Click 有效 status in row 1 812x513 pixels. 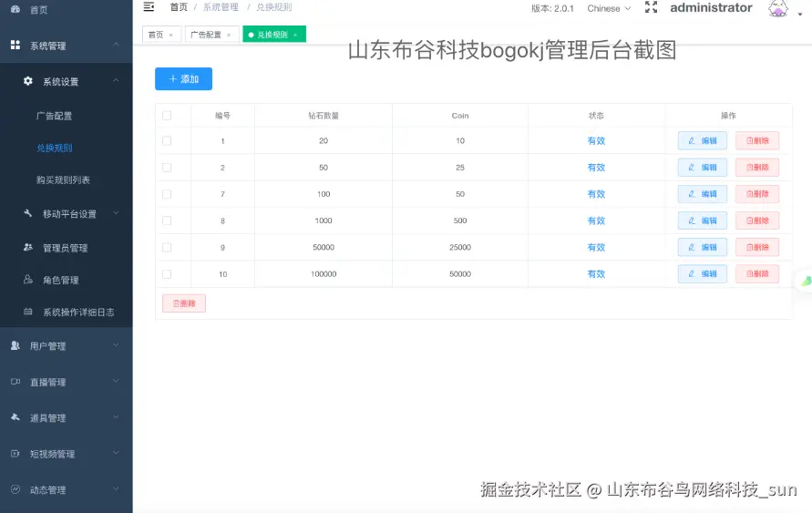596,141
